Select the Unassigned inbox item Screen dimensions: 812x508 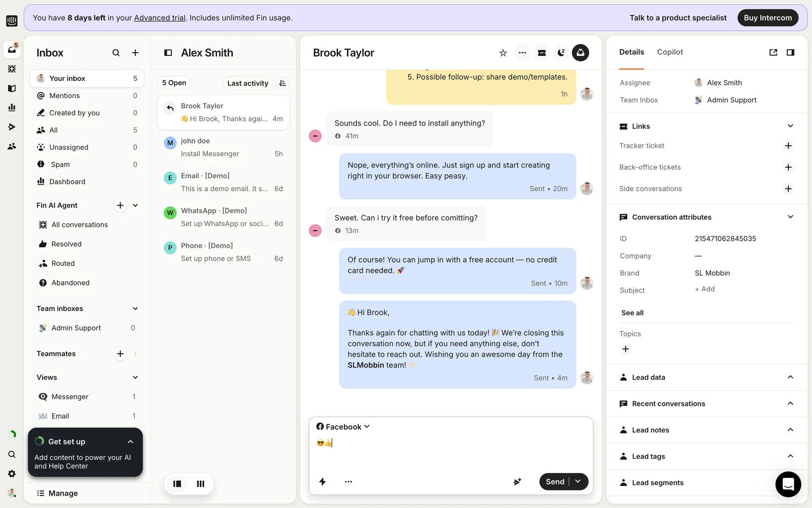coord(69,147)
